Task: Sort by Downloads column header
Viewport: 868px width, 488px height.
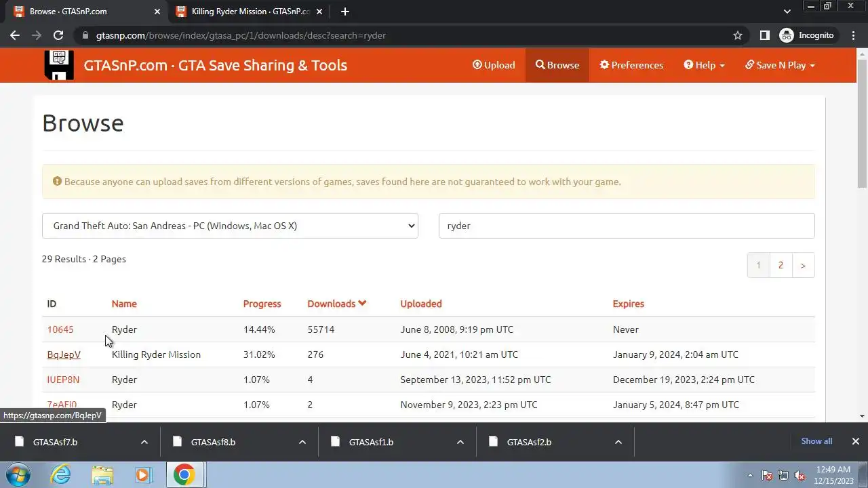Action: click(336, 304)
